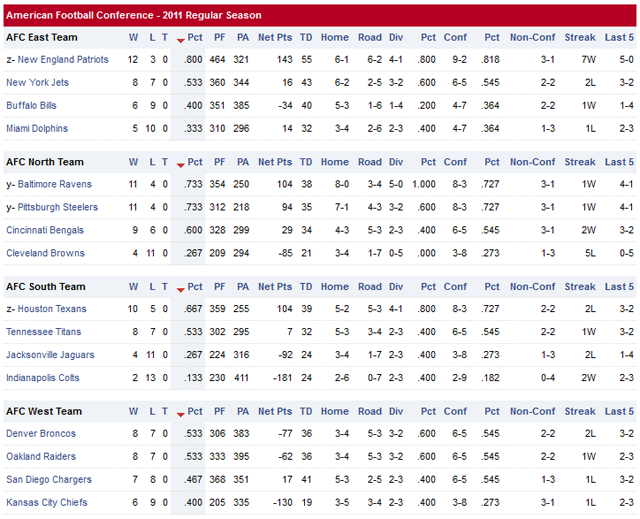640x519 pixels.
Task: Sort AFC East table by PF column
Action: pyautogui.click(x=220, y=38)
